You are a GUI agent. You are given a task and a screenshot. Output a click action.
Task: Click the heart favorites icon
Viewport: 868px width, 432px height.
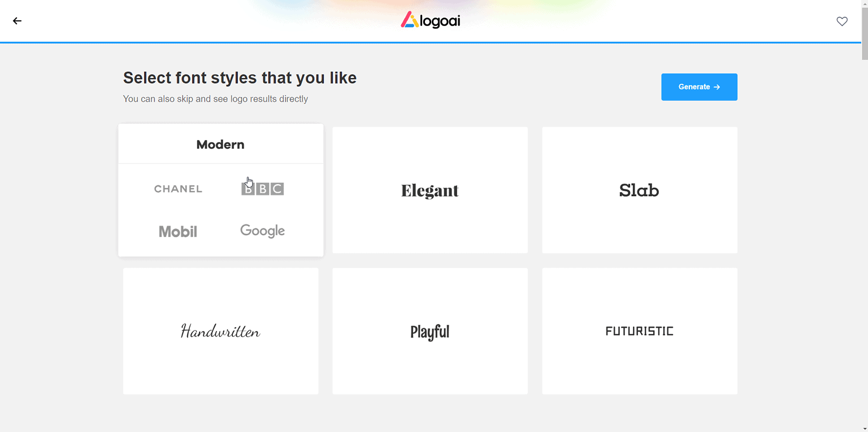coord(842,21)
